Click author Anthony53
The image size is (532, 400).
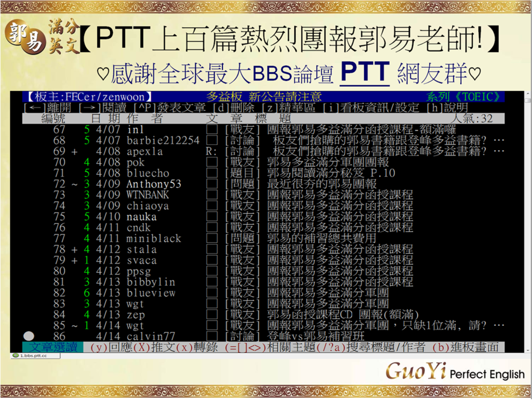click(154, 184)
